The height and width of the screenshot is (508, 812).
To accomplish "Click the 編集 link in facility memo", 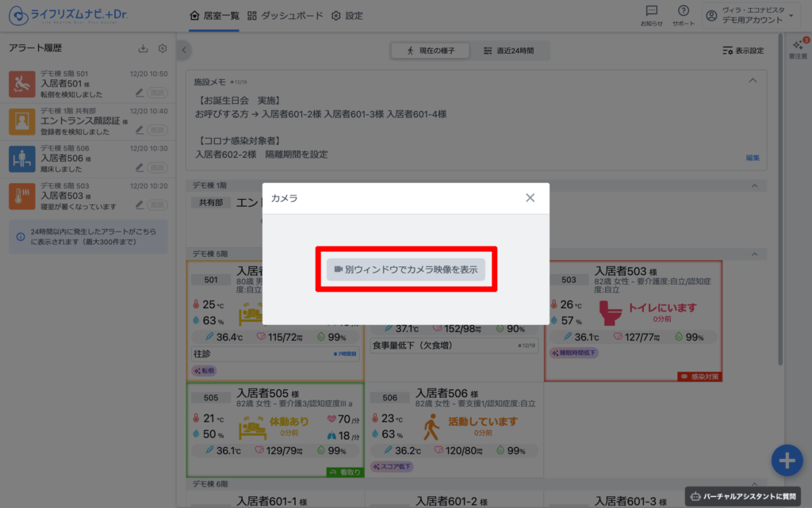I will 752,158.
